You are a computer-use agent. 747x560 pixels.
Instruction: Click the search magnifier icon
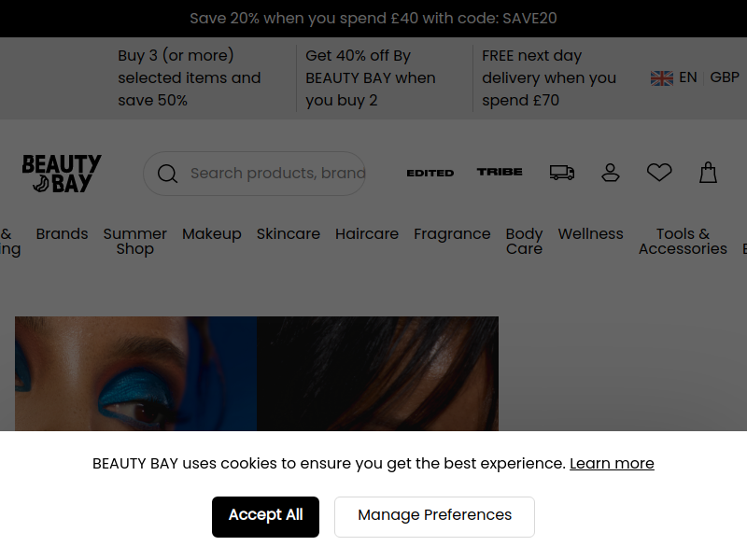click(x=168, y=174)
